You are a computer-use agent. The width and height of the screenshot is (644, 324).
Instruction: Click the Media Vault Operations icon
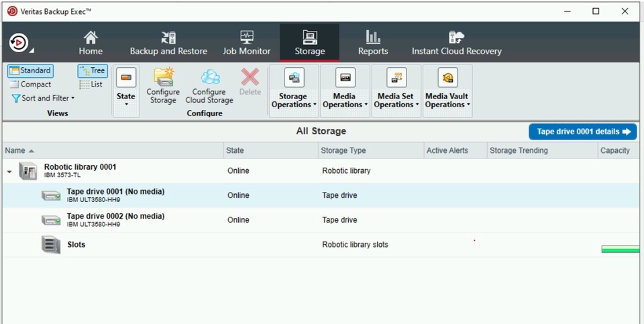click(x=447, y=77)
